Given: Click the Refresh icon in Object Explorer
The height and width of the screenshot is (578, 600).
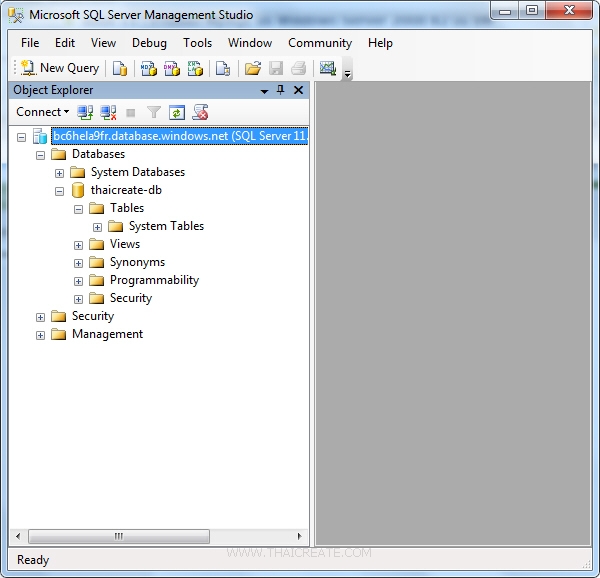Looking at the screenshot, I should pyautogui.click(x=177, y=113).
